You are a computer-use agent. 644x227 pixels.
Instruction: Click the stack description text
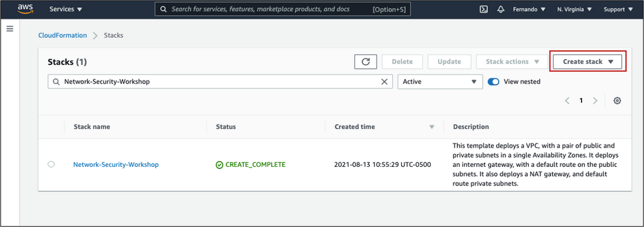point(535,165)
